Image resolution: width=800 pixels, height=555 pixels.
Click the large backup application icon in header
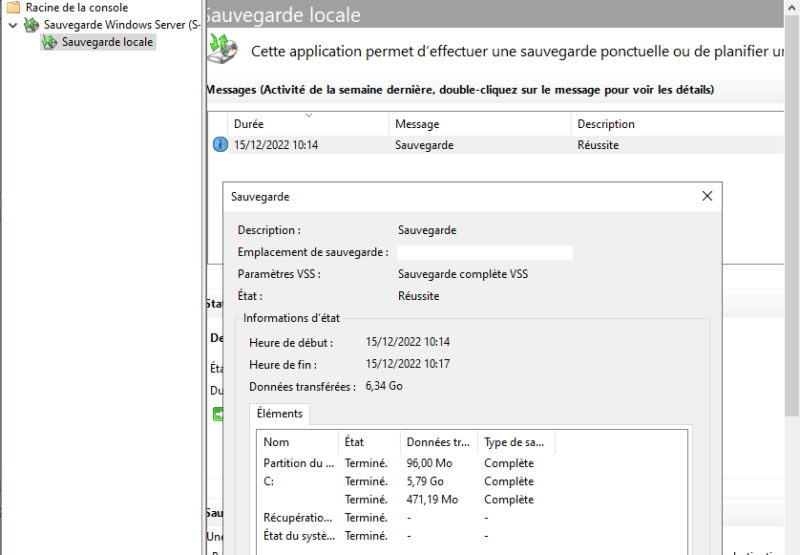[x=223, y=49]
